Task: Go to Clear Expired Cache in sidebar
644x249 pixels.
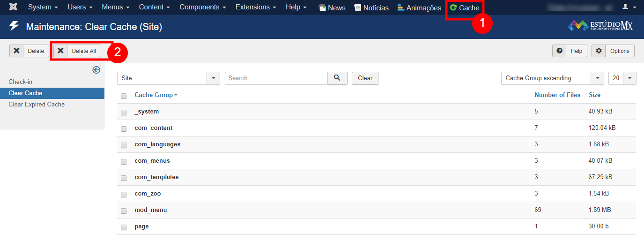Action: click(37, 105)
